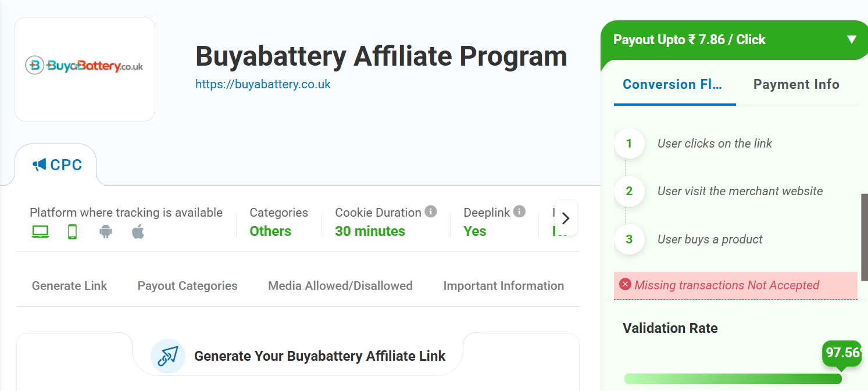Click the Validation Rate progress bar
This screenshot has height=391, width=868.
[733, 379]
